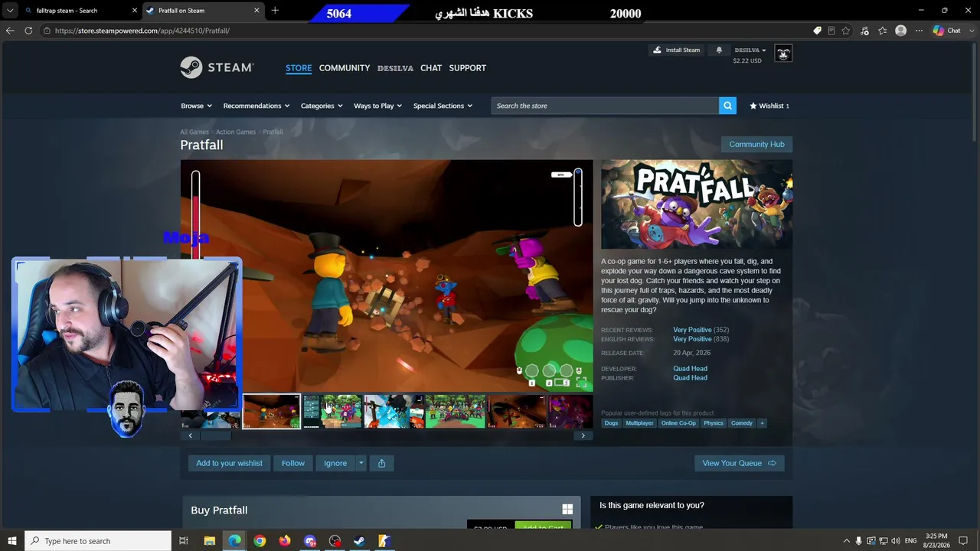Open File Explorer from the taskbar
The image size is (980, 551).
click(209, 541)
